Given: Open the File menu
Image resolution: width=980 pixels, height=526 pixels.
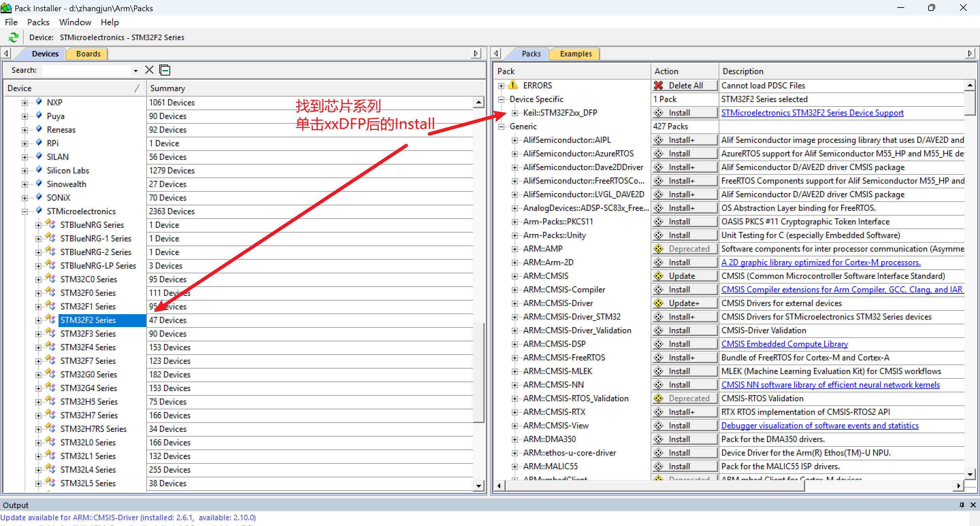Looking at the screenshot, I should click(x=11, y=22).
